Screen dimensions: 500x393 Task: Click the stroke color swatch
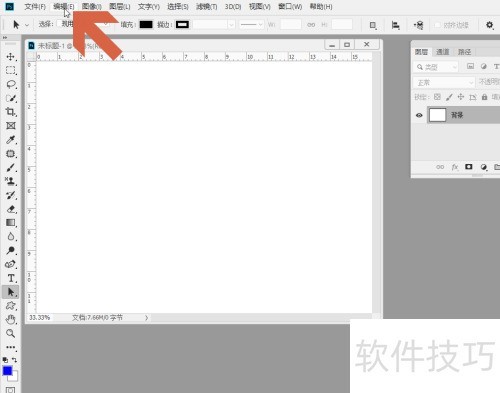(x=182, y=25)
